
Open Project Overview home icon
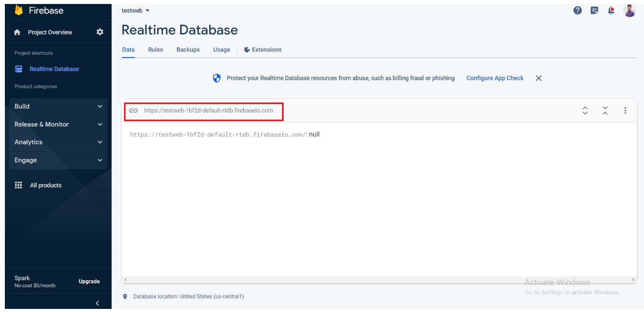(17, 32)
